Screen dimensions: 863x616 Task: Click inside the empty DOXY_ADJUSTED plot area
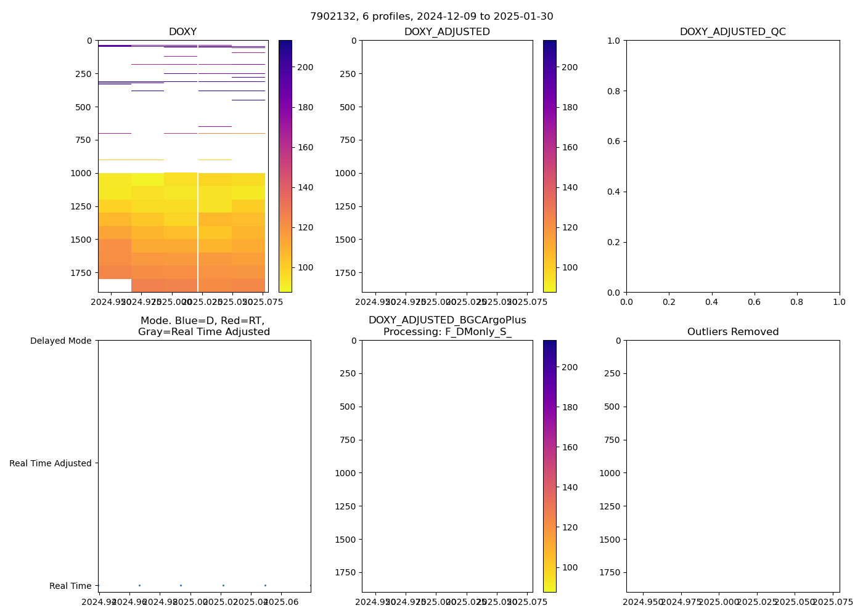point(447,166)
